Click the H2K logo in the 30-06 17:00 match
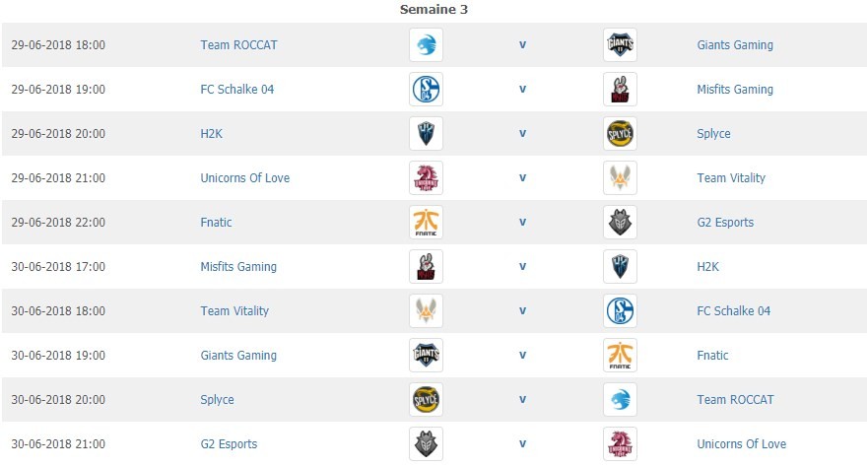Image resolution: width=868 pixels, height=467 pixels. pyautogui.click(x=620, y=266)
